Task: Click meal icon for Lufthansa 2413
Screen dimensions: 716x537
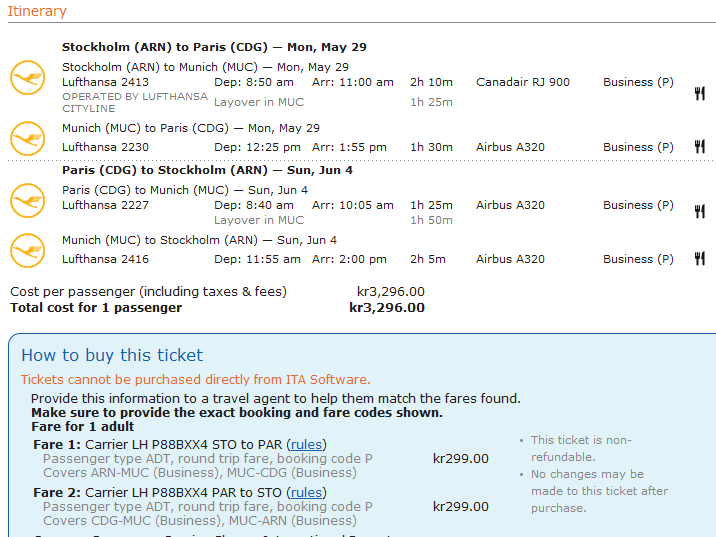Action: (x=700, y=94)
